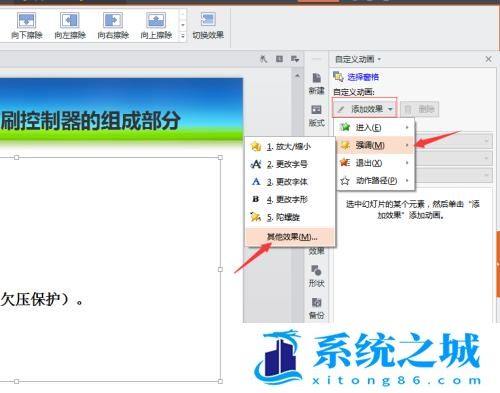The width and height of the screenshot is (500, 393).
Task: Apply the 向左擦除 wipe-left transition
Action: pos(70,26)
